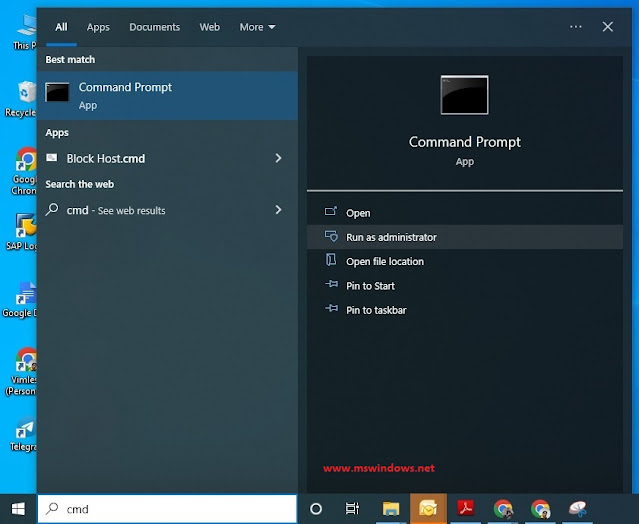Switch to the Apps search tab
Viewport: 639px width, 524px height.
click(x=98, y=27)
